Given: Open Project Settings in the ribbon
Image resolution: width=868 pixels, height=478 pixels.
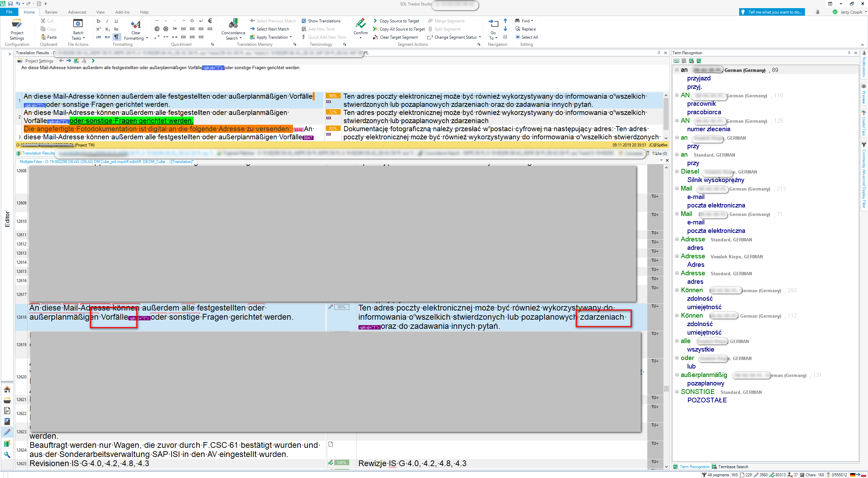Looking at the screenshot, I should click(17, 29).
